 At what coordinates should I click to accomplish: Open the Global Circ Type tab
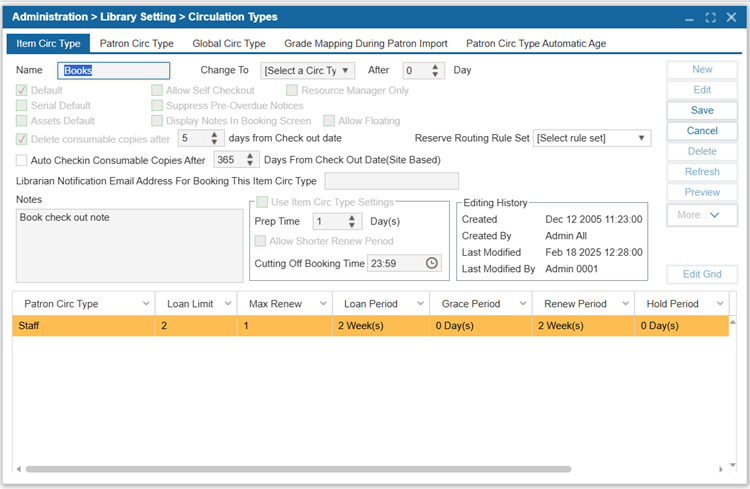click(229, 43)
